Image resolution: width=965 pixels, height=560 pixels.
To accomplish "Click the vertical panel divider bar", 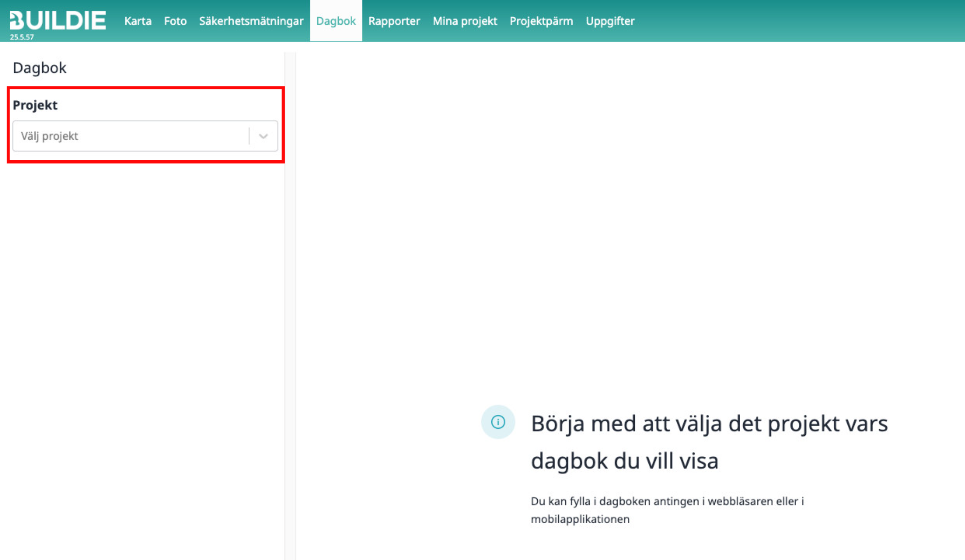I will tap(290, 306).
